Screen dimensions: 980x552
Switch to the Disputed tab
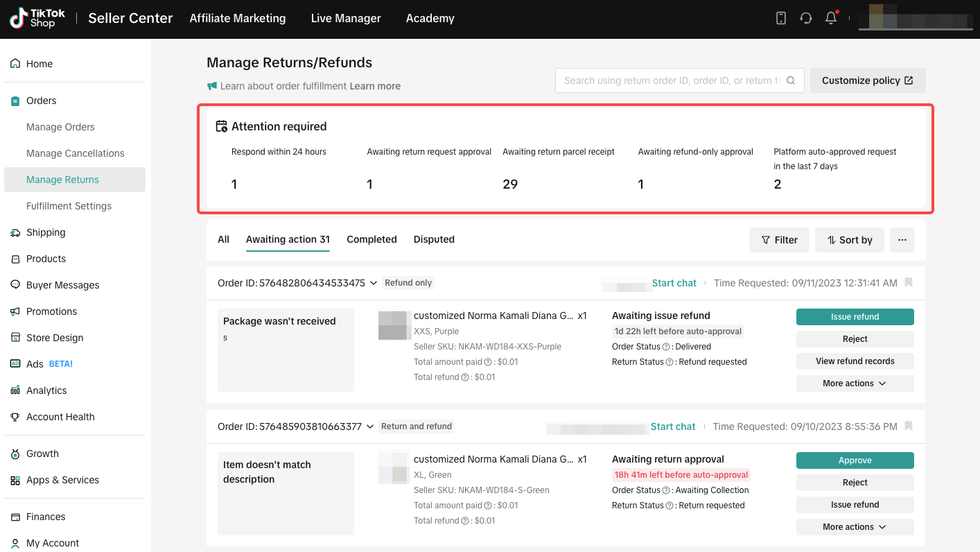point(434,239)
